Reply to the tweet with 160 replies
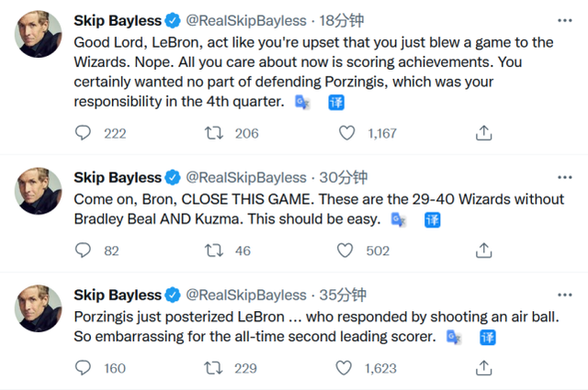The image size is (588, 390). pyautogui.click(x=84, y=368)
